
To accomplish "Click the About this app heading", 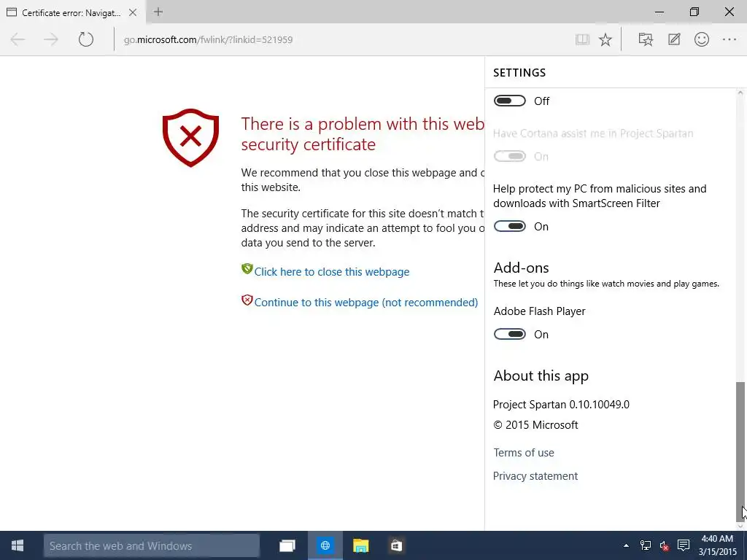I will pos(541,376).
